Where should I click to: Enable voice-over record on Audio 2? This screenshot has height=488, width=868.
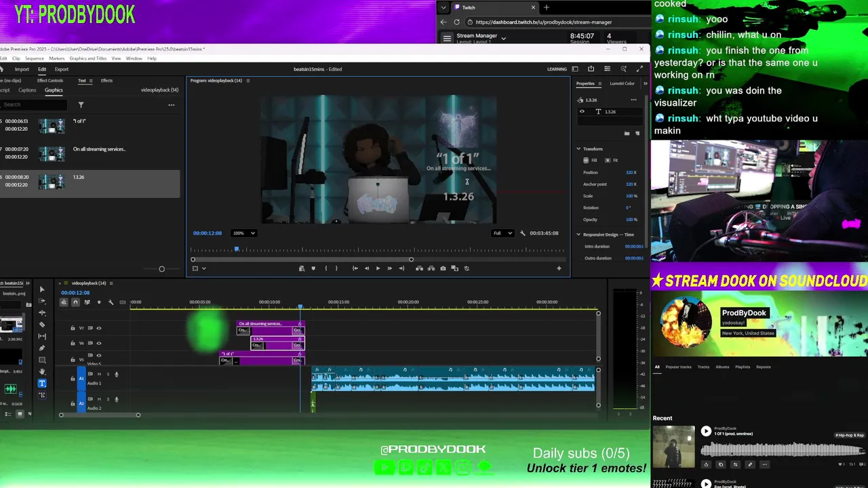pos(116,399)
